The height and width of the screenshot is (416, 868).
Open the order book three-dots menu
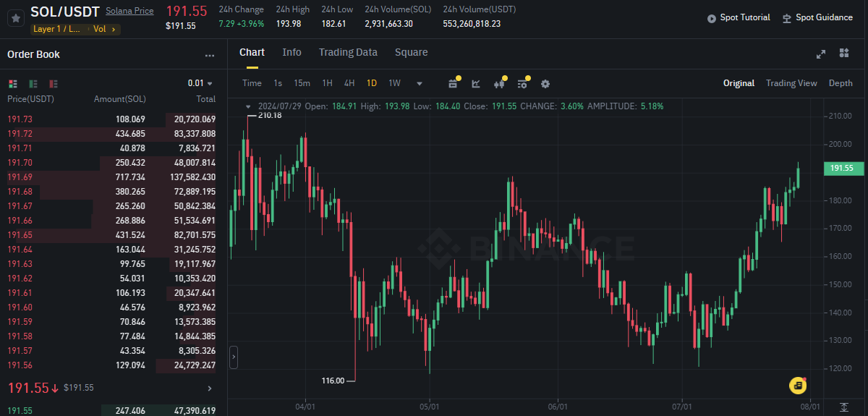coord(210,55)
